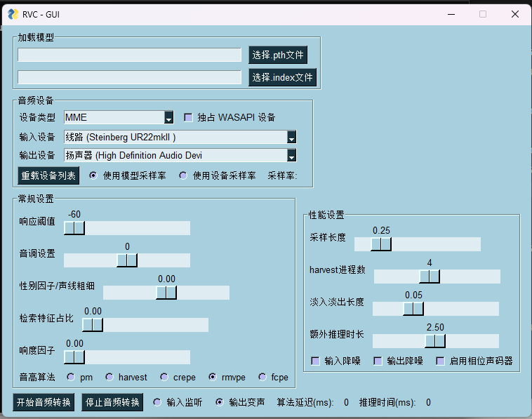Click the 选择.index文件 button
Screen dimensions: 532x419
[282, 77]
